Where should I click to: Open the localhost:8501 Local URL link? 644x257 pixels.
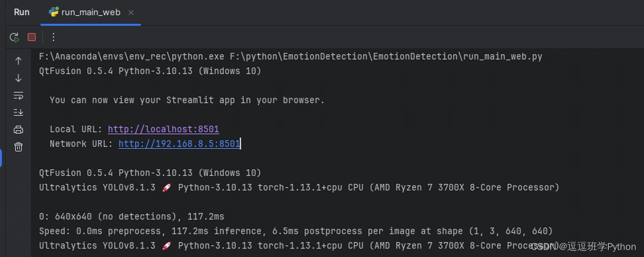(163, 129)
